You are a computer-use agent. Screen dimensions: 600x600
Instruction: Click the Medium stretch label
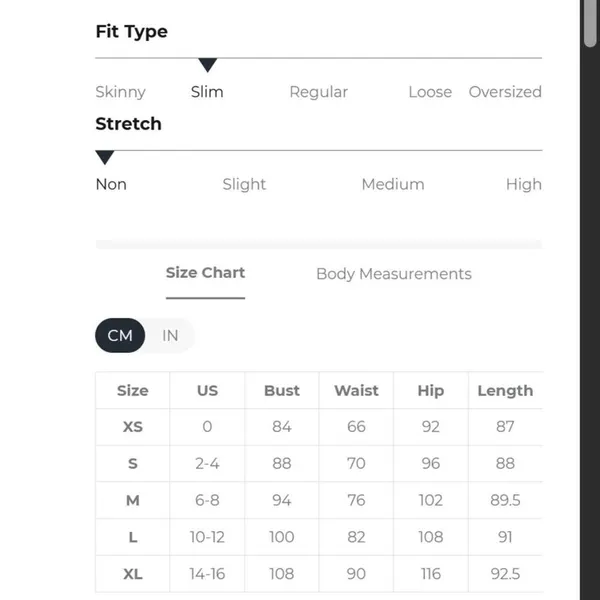(393, 184)
